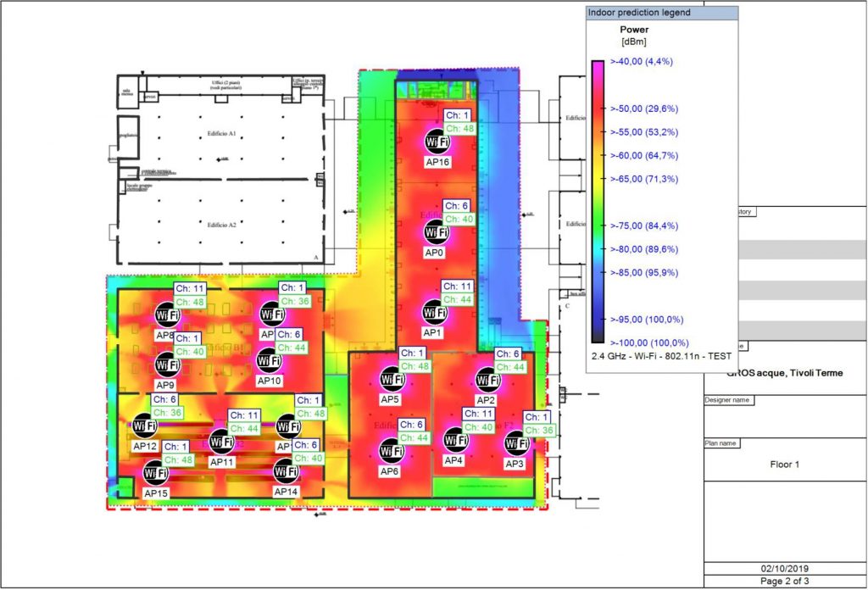Click the 'Edificio A2' room label
This screenshot has height=590, width=868.
tap(221, 225)
